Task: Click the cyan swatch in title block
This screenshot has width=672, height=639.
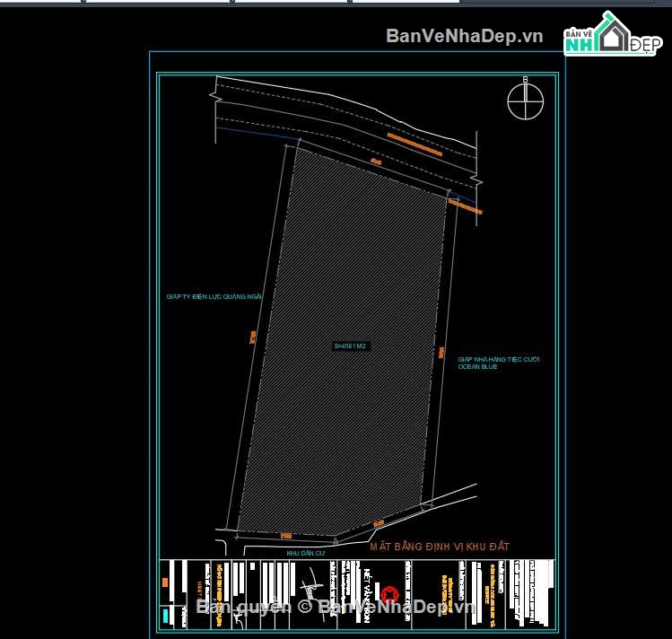Action: [166, 616]
